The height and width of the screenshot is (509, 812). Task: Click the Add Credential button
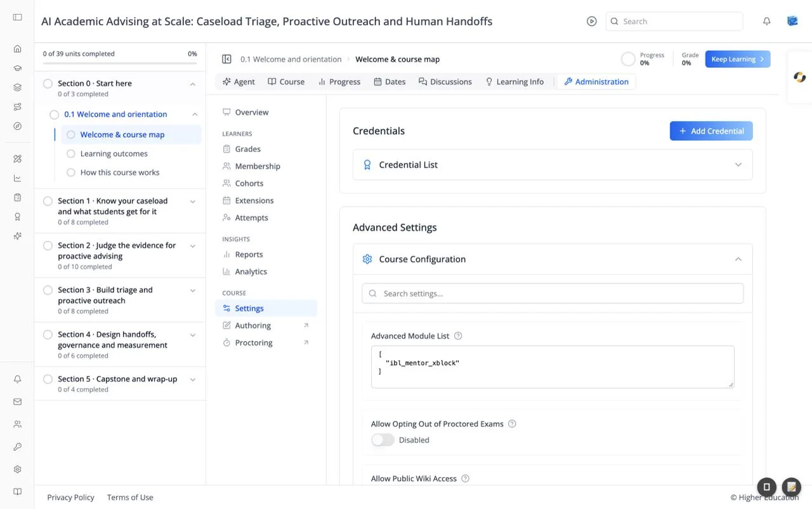pyautogui.click(x=711, y=131)
